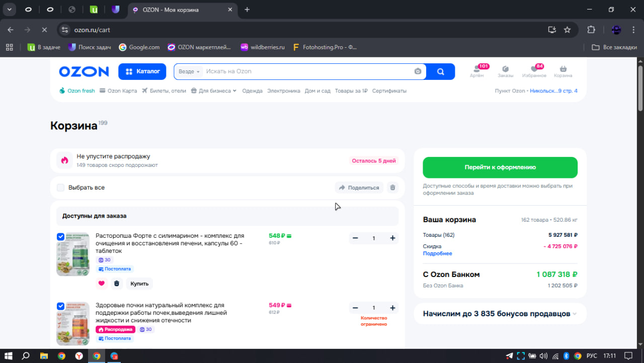
Task: Bookmark this page with star icon
Action: pyautogui.click(x=567, y=30)
